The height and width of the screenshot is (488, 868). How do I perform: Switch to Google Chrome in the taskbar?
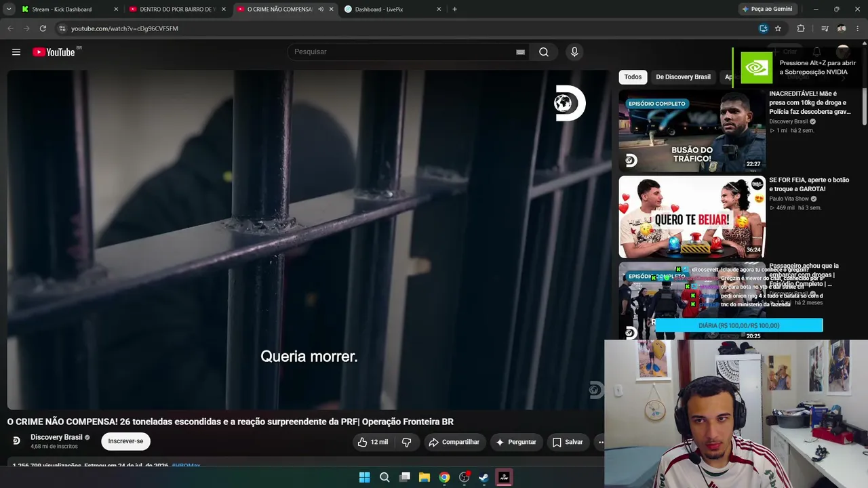click(444, 477)
